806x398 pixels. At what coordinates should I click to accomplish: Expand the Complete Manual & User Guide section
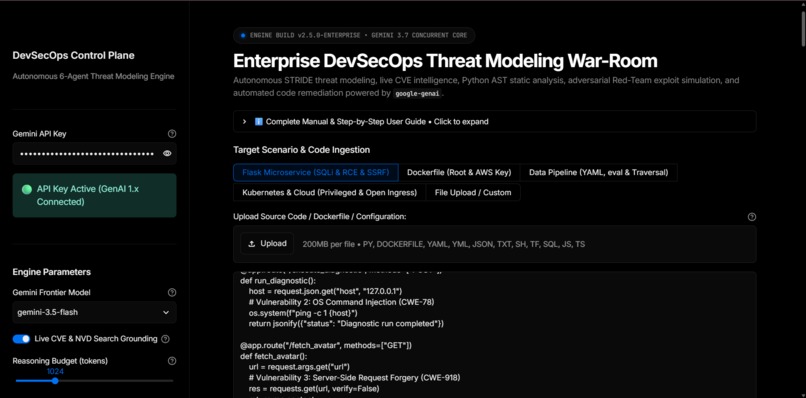[494, 122]
